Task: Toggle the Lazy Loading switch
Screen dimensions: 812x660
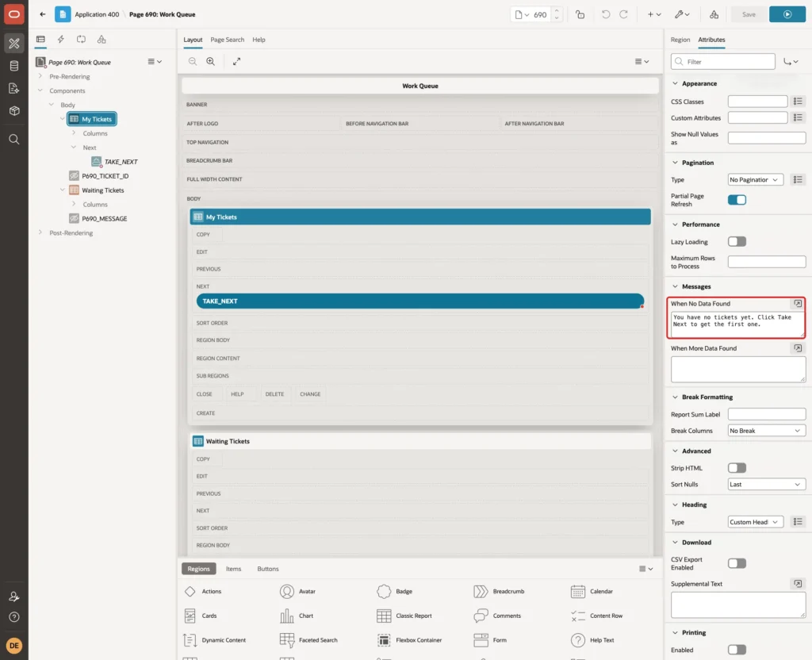Action: pos(737,241)
